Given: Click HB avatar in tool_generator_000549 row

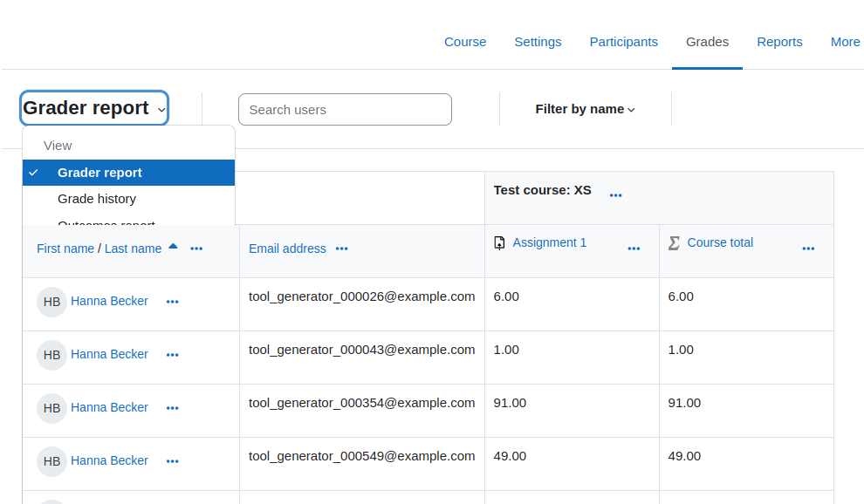Looking at the screenshot, I should click(x=51, y=461).
